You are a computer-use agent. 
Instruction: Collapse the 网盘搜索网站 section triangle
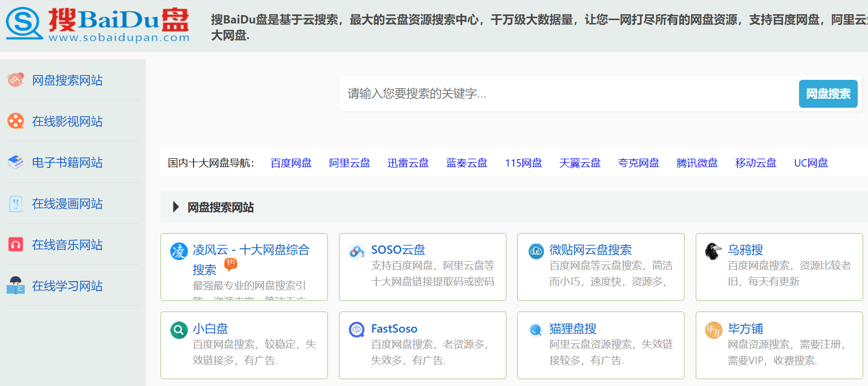176,207
